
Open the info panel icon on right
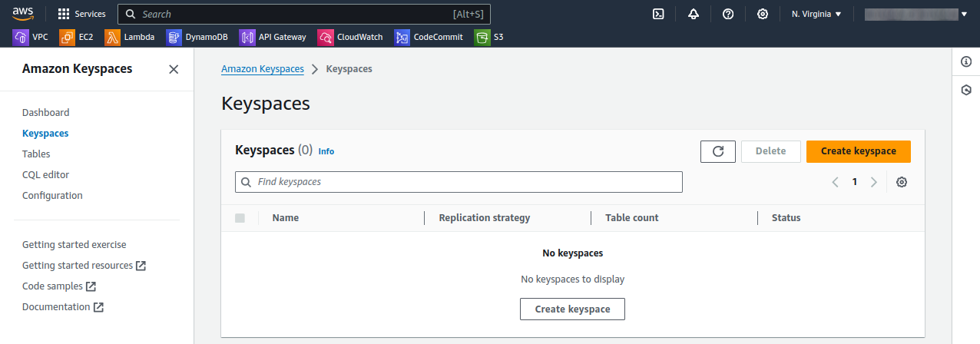966,62
